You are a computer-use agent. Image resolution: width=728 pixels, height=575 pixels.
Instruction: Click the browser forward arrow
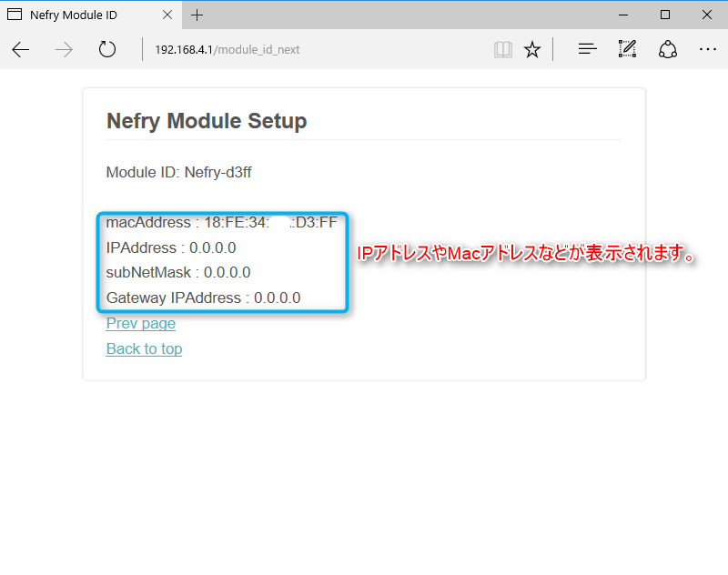coord(64,49)
